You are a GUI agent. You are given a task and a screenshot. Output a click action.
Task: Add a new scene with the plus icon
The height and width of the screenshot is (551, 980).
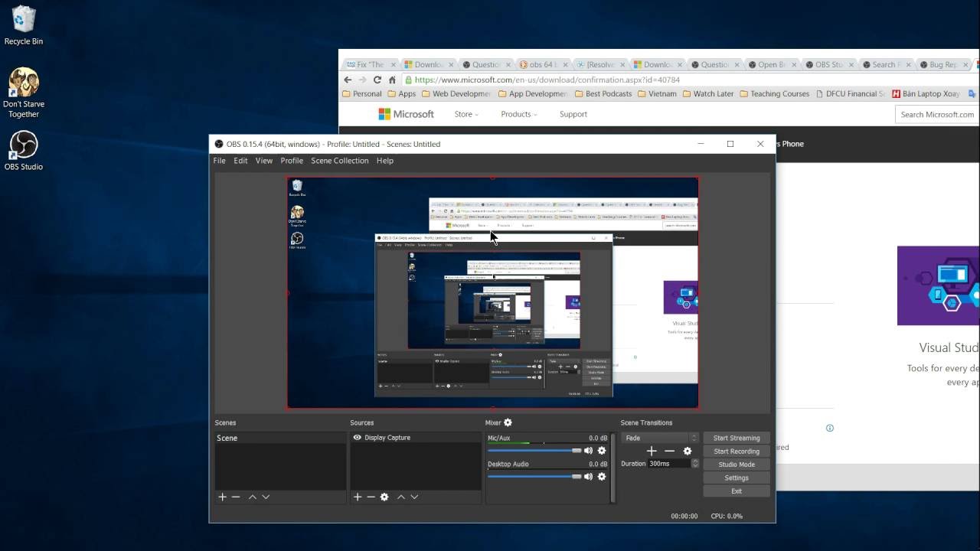pos(222,497)
